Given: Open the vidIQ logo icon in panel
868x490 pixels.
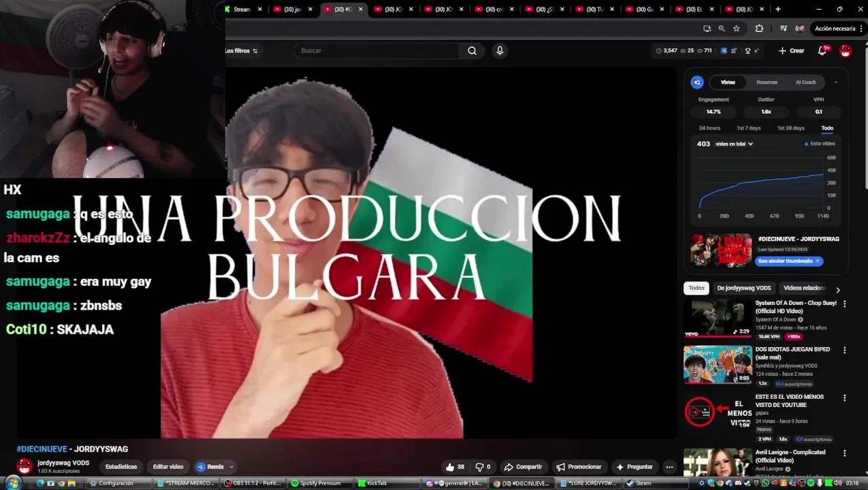Looking at the screenshot, I should click(x=697, y=82).
